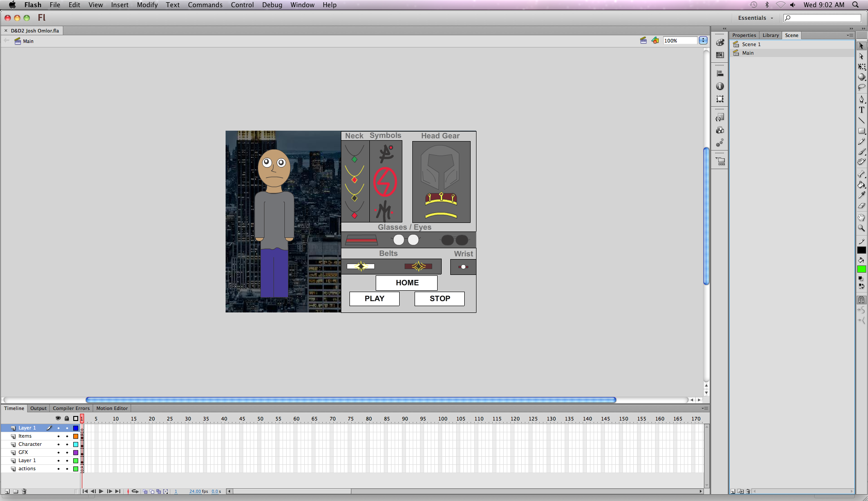This screenshot has height=501, width=868.
Task: Delete layer with trash icon
Action: tap(24, 492)
